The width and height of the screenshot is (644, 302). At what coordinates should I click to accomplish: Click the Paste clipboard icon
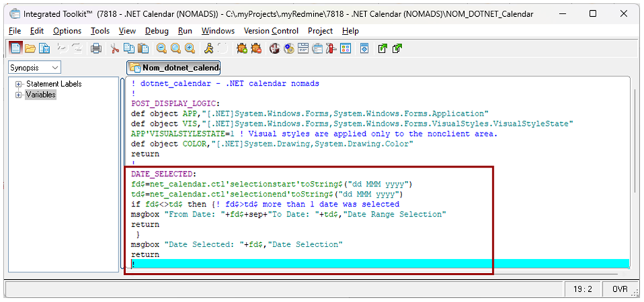(x=143, y=48)
